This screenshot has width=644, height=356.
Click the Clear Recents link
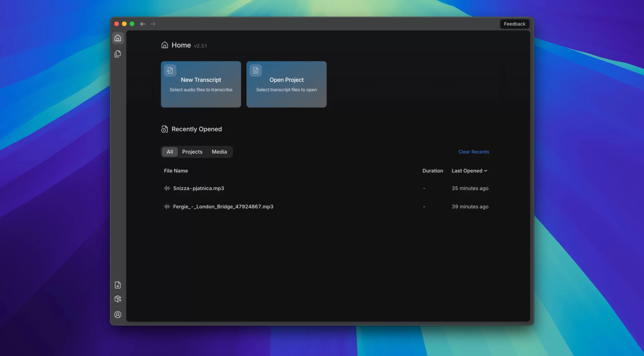[x=473, y=152]
